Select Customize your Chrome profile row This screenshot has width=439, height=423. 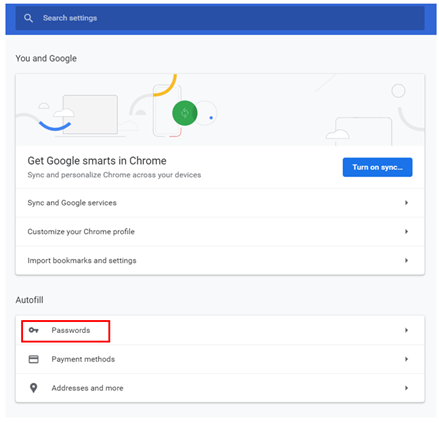coord(220,231)
